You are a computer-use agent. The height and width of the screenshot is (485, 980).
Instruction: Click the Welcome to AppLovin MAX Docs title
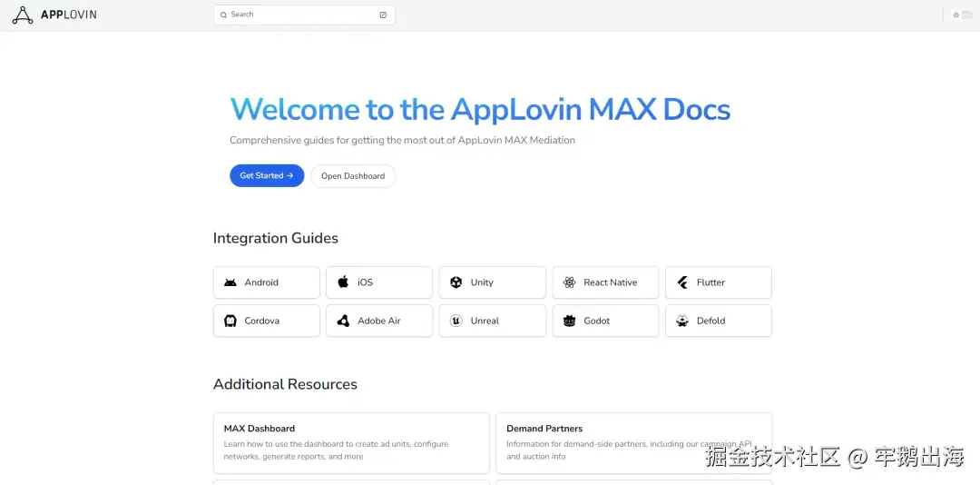click(480, 110)
